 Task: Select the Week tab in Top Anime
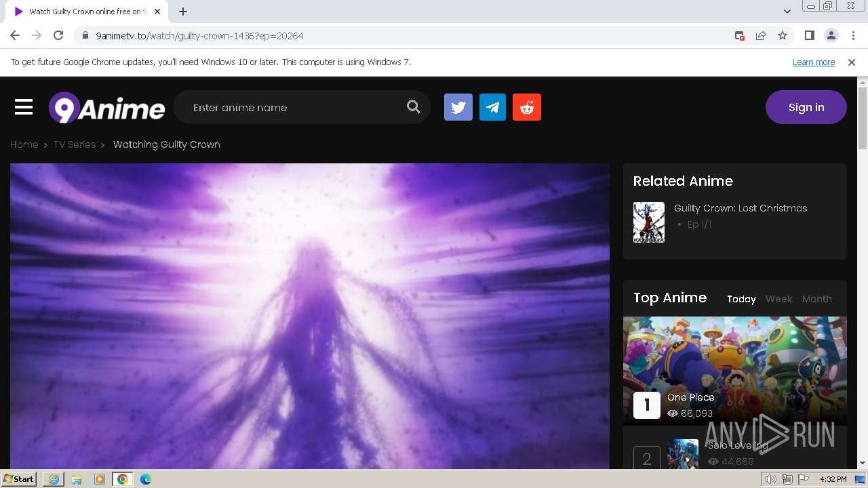(778, 299)
